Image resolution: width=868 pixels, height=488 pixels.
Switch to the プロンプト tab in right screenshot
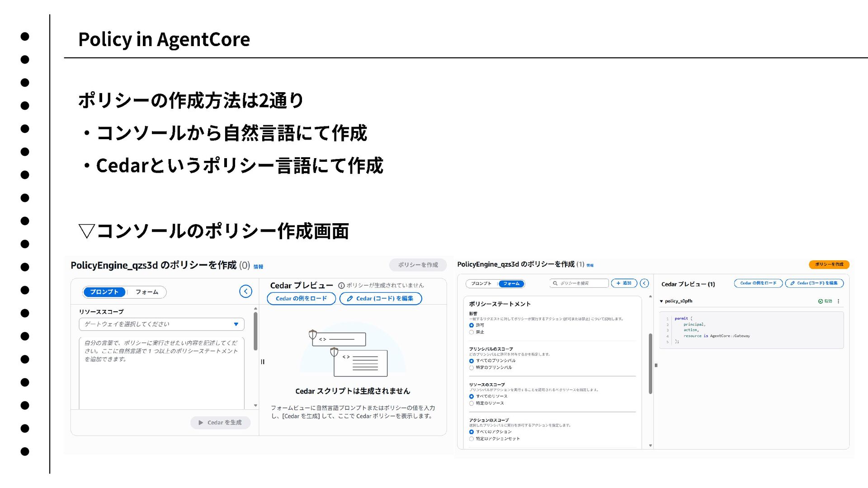coord(481,284)
